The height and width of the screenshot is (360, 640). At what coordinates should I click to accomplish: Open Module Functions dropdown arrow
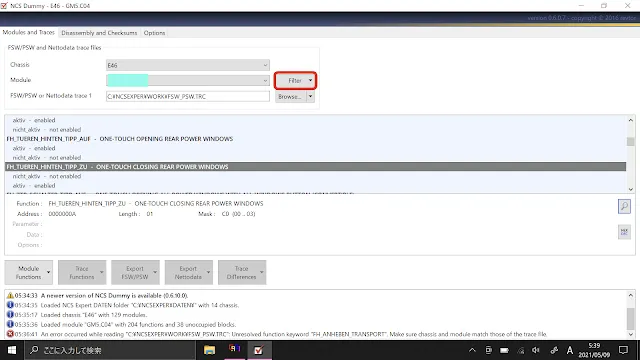point(49,272)
